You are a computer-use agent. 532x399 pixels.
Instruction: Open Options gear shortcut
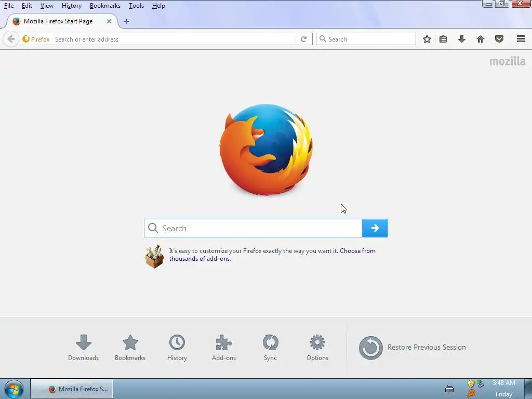pyautogui.click(x=317, y=348)
